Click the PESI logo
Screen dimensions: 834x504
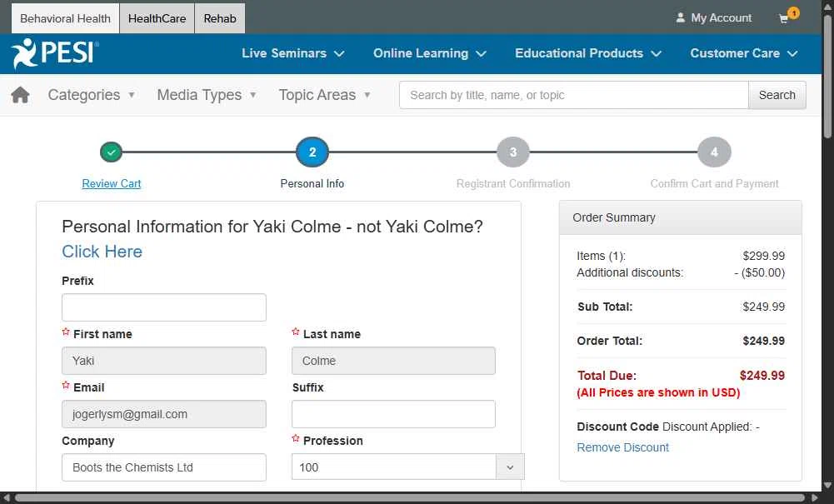coord(55,53)
